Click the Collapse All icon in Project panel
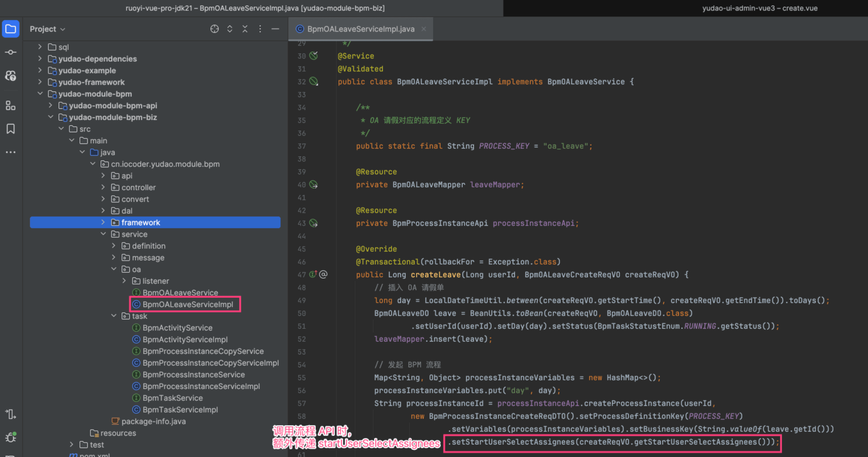Viewport: 868px width, 457px height. click(x=245, y=29)
